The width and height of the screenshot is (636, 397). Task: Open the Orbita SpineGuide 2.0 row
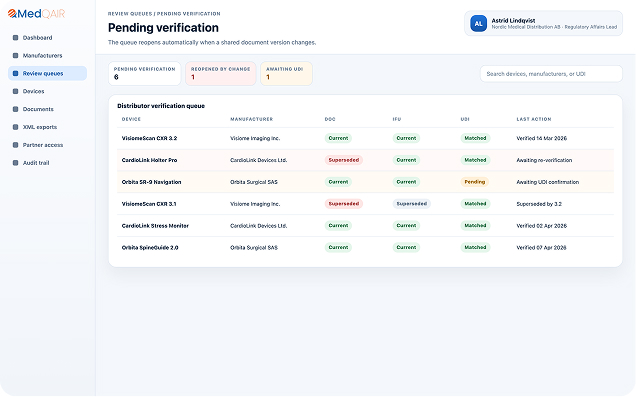(365, 248)
